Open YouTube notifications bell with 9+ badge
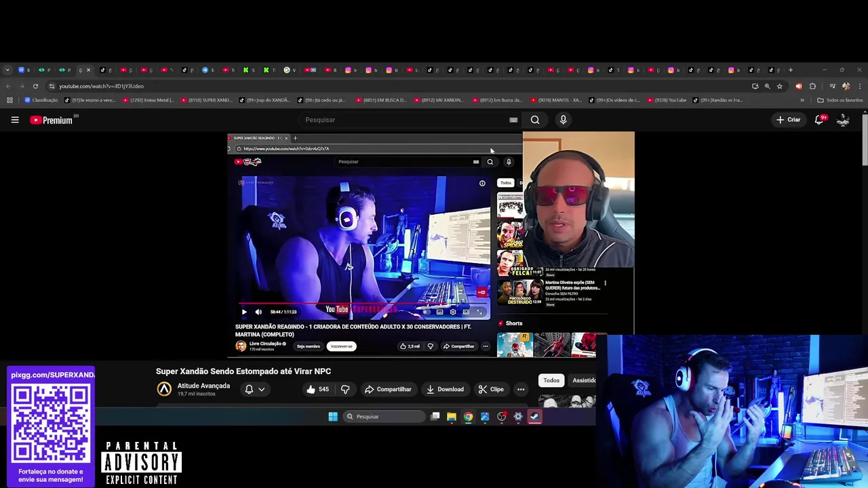Viewport: 868px width, 488px height. click(x=819, y=120)
